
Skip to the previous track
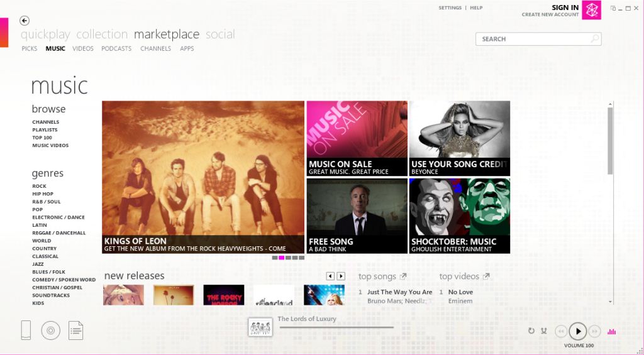point(561,331)
